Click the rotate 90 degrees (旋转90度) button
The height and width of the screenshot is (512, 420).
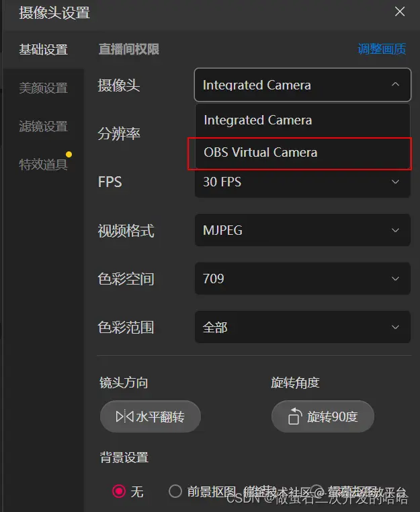[x=323, y=417]
